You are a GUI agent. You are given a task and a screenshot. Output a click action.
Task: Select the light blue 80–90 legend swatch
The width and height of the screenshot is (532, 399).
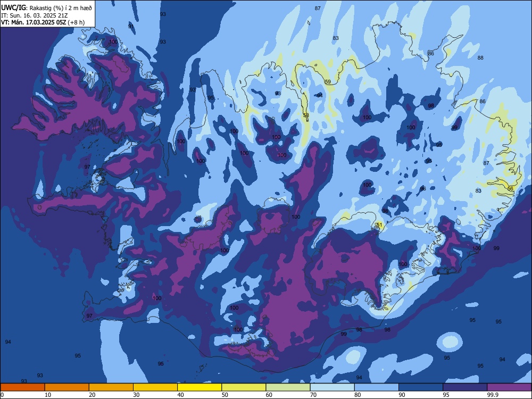coord(377,387)
